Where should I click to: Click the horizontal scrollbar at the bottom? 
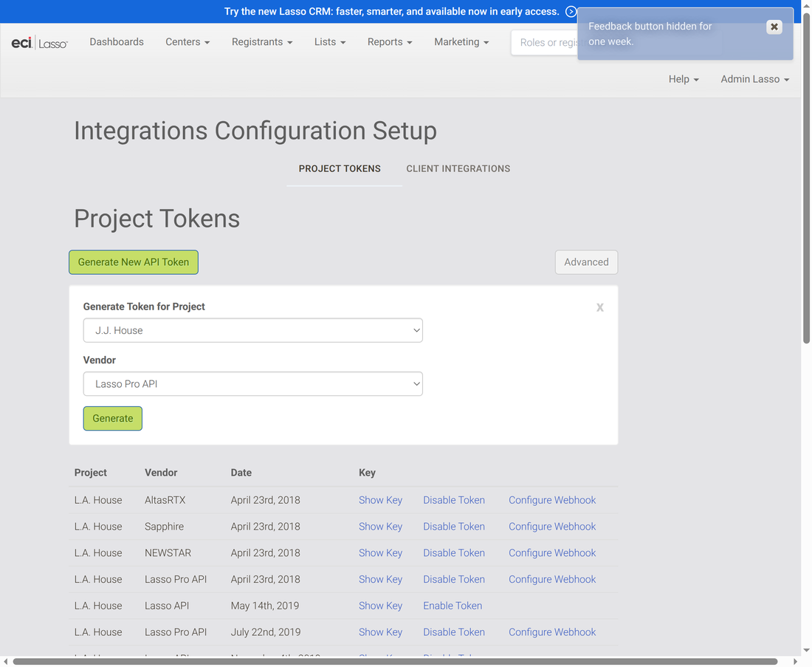pos(395,662)
